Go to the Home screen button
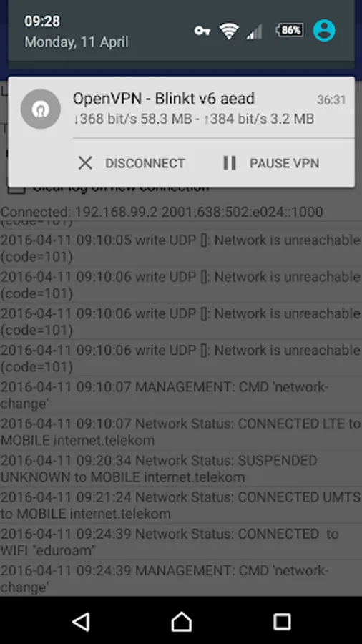The width and height of the screenshot is (362, 644). (182, 621)
